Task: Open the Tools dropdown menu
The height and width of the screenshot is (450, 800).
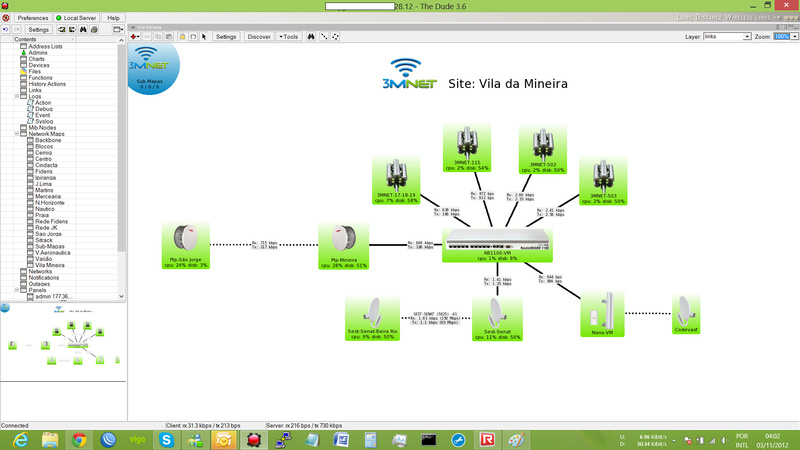Action: [x=289, y=37]
